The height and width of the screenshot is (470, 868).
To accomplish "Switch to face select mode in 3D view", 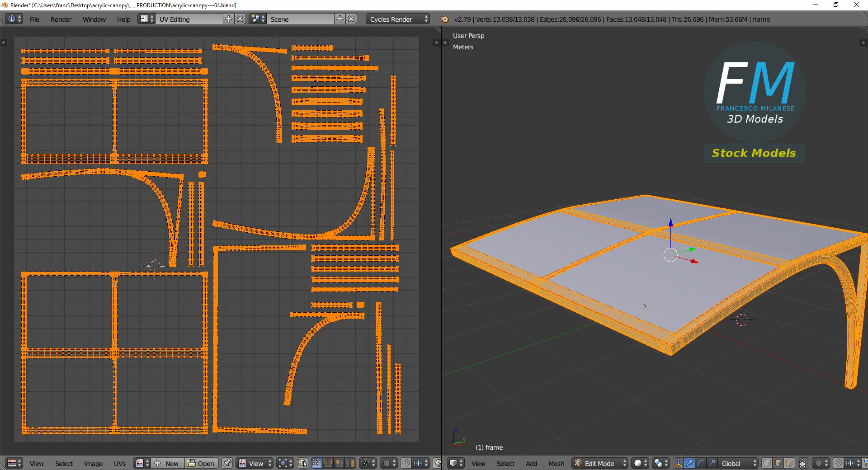I will [x=789, y=463].
